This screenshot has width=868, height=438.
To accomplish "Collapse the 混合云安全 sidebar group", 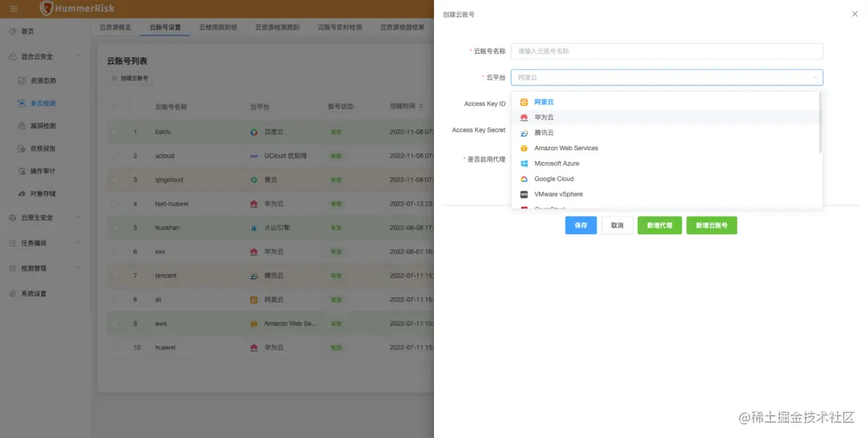I will (45, 56).
